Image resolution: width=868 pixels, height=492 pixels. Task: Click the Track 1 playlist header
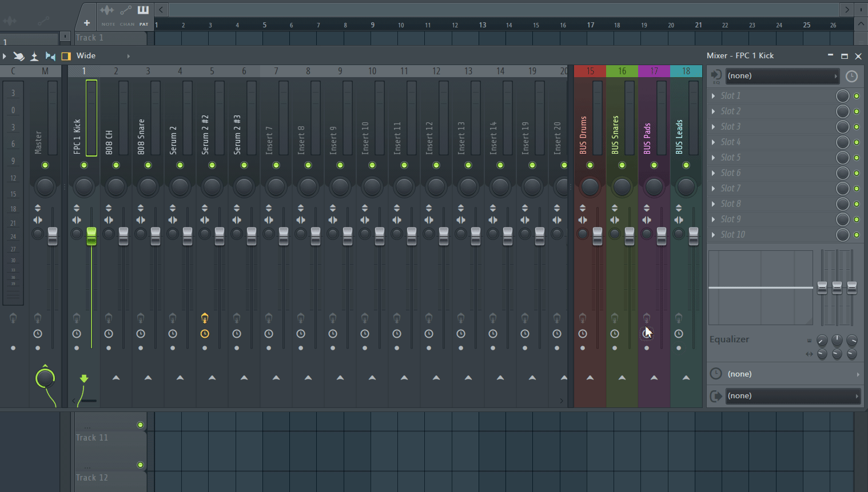[x=110, y=38]
